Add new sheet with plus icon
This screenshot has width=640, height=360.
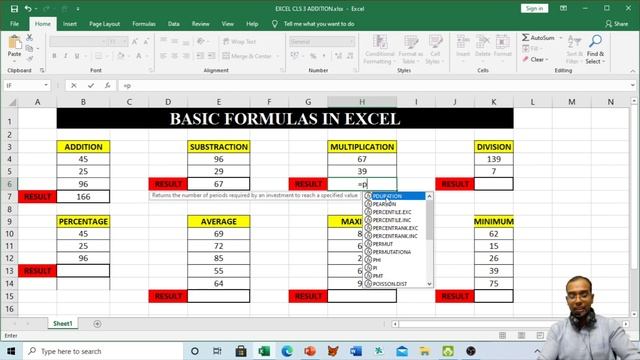click(x=97, y=324)
